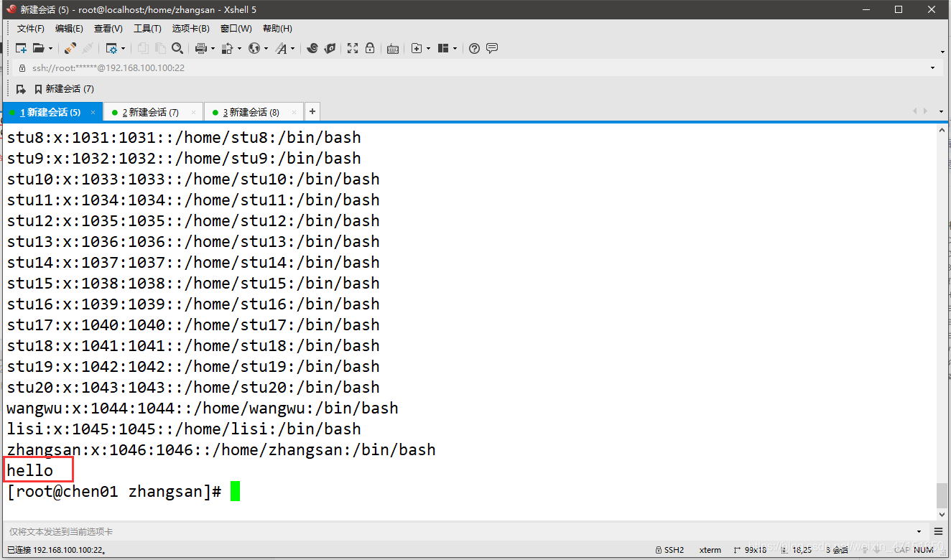
Task: Click the file transfer icon
Action: click(227, 48)
